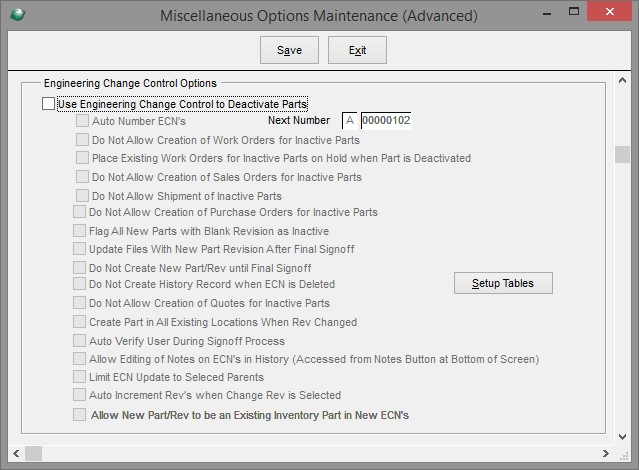Check Do Not Create History Record when ECN Deleted
The height and width of the screenshot is (470, 639).
click(x=79, y=284)
